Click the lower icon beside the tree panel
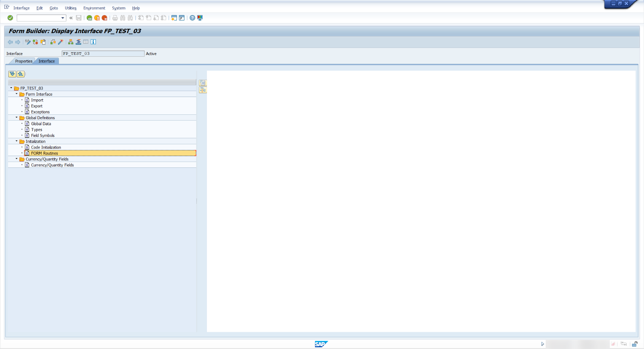 tap(203, 90)
